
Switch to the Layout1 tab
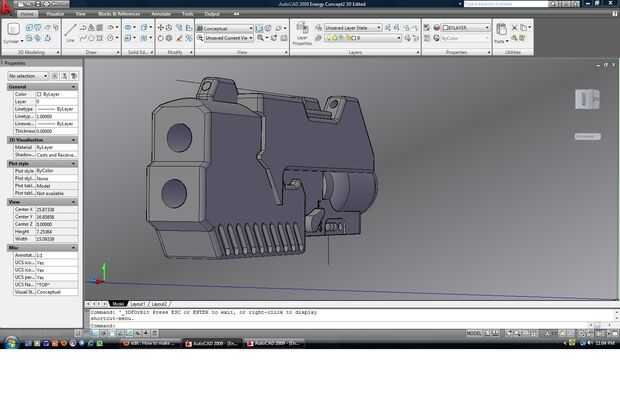pyautogui.click(x=138, y=304)
